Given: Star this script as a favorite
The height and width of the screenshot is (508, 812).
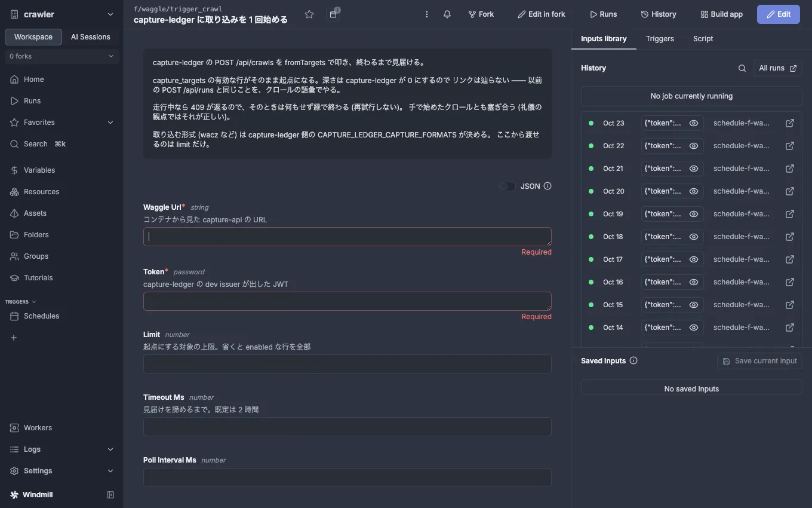Looking at the screenshot, I should click(x=309, y=14).
